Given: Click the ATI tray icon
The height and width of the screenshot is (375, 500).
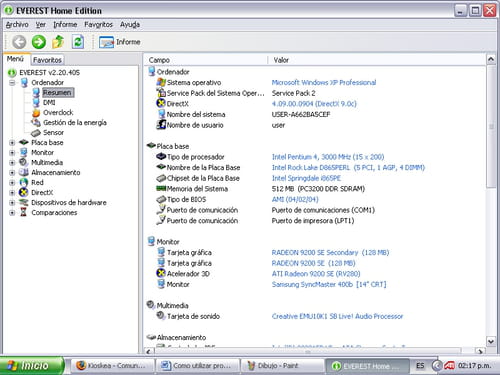Looking at the screenshot, I should 449,366.
